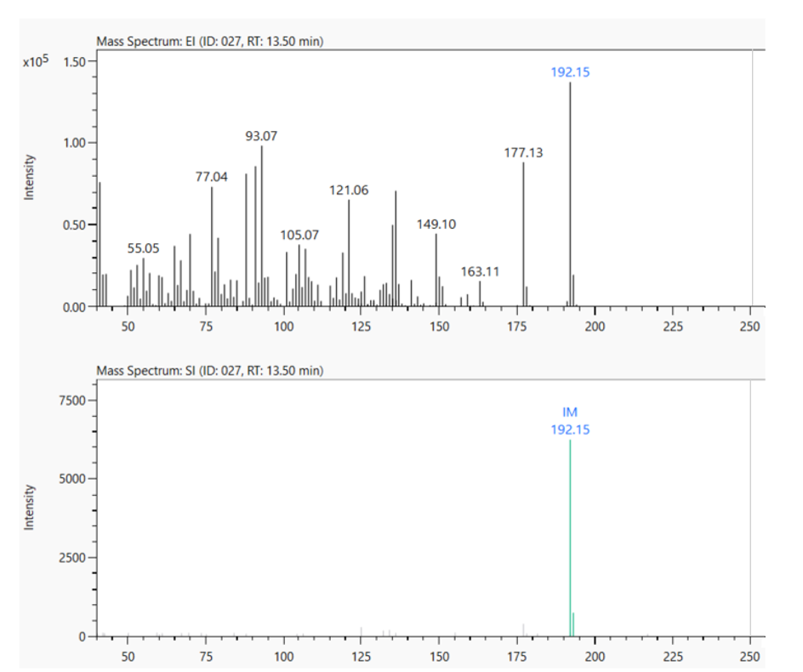Click the tallest 192.15 peak line in EI spectrum
This screenshot has width=803, height=672.
click(x=570, y=196)
